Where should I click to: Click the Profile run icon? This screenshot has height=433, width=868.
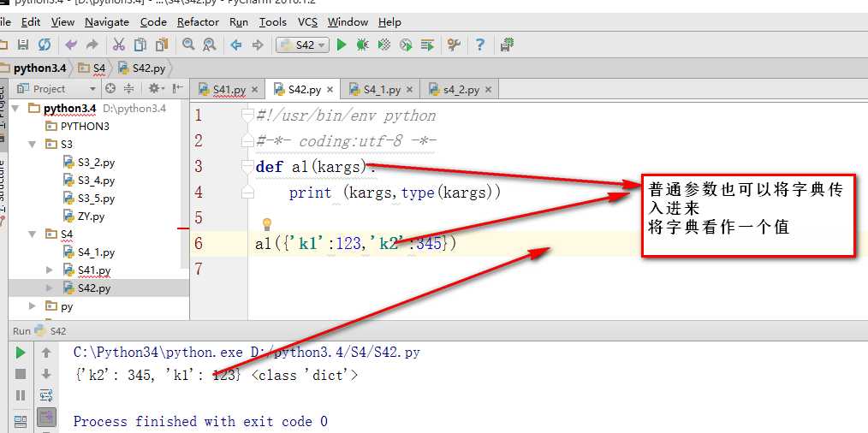pyautogui.click(x=406, y=44)
